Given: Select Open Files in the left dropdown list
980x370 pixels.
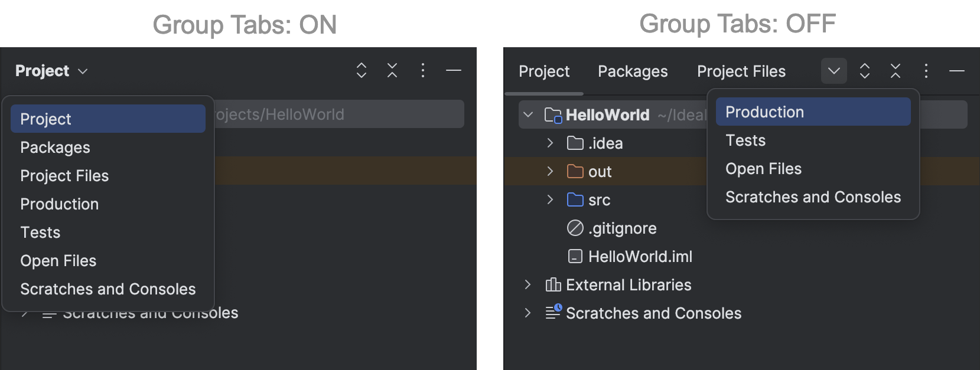Looking at the screenshot, I should pos(58,261).
